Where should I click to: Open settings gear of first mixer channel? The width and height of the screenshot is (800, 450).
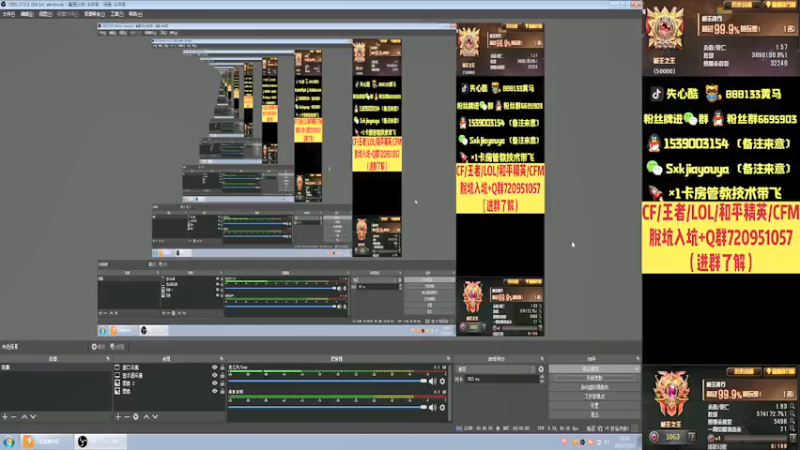442,381
